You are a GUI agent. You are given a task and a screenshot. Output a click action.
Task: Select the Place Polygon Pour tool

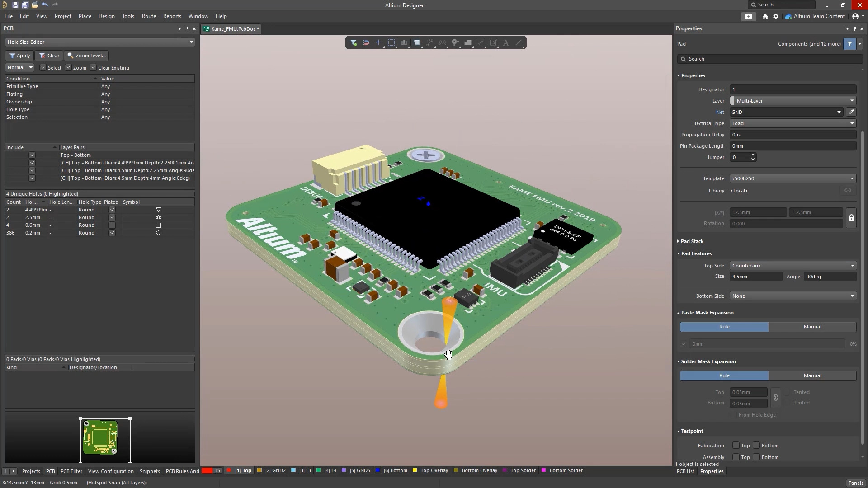468,43
